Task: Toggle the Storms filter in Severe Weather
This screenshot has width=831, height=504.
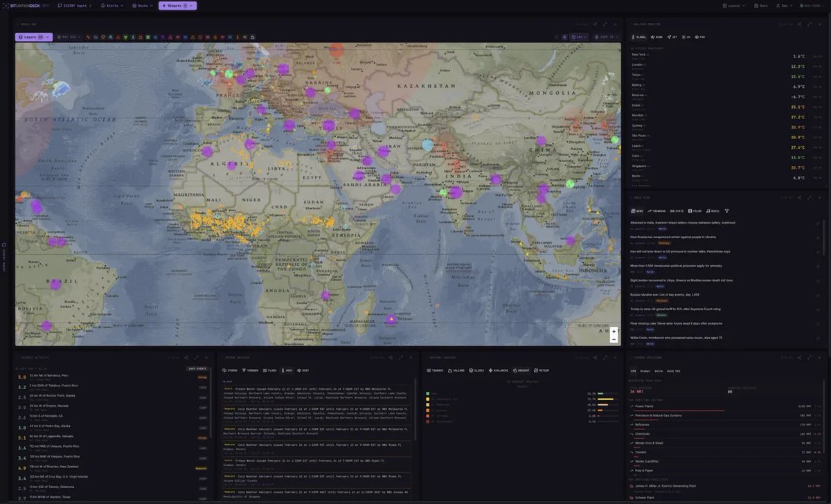Action: coord(230,370)
